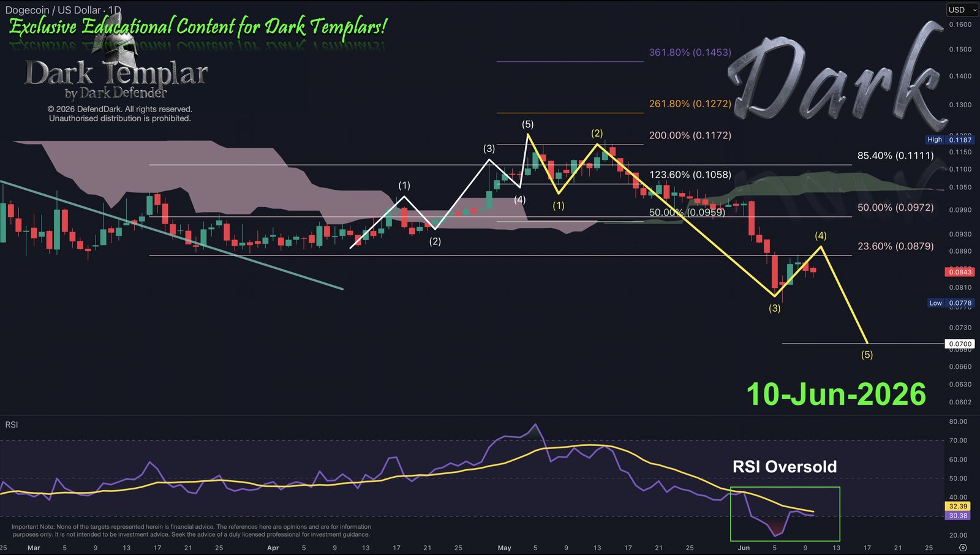Click the High 0.1187 price label
This screenshot has height=555, width=980.
950,140
